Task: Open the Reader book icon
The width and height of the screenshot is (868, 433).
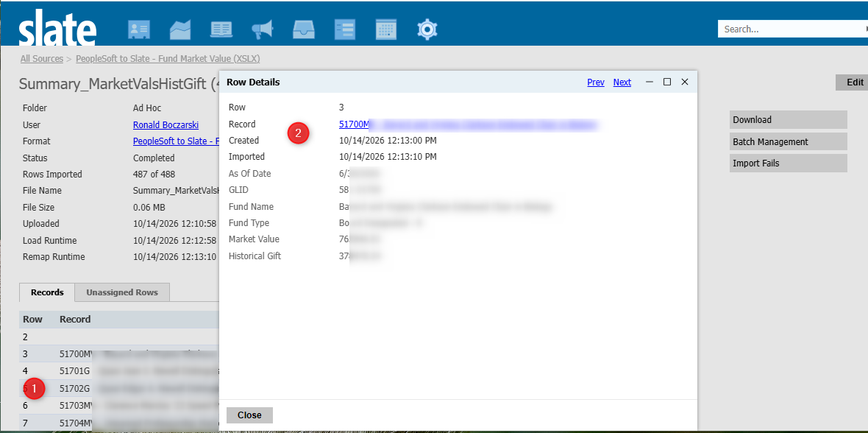Action: [x=221, y=29]
